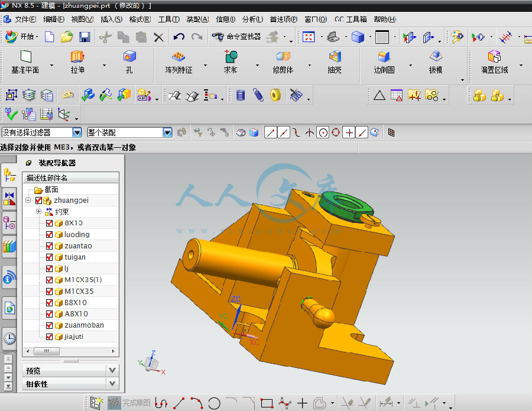Select the 孔 (Hole) feature tool

pyautogui.click(x=129, y=57)
